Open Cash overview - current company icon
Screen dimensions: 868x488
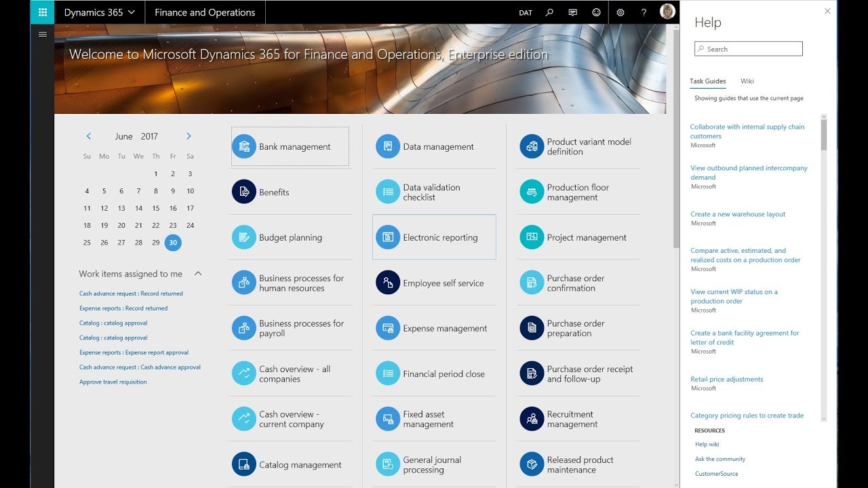(244, 419)
